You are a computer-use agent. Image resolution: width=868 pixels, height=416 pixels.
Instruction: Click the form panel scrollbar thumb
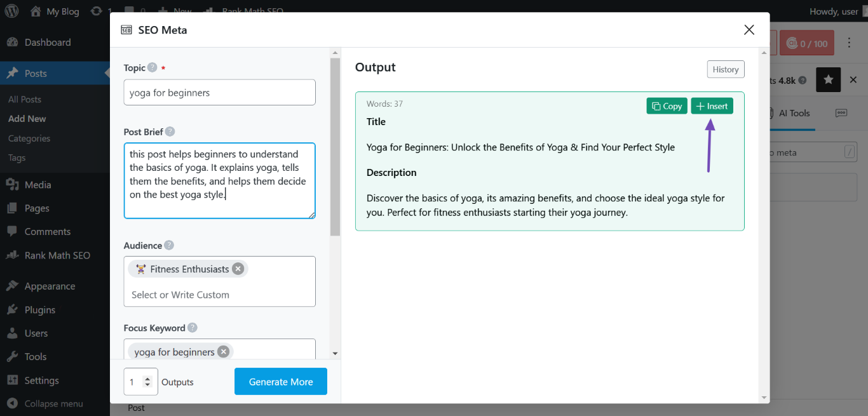coord(335,147)
